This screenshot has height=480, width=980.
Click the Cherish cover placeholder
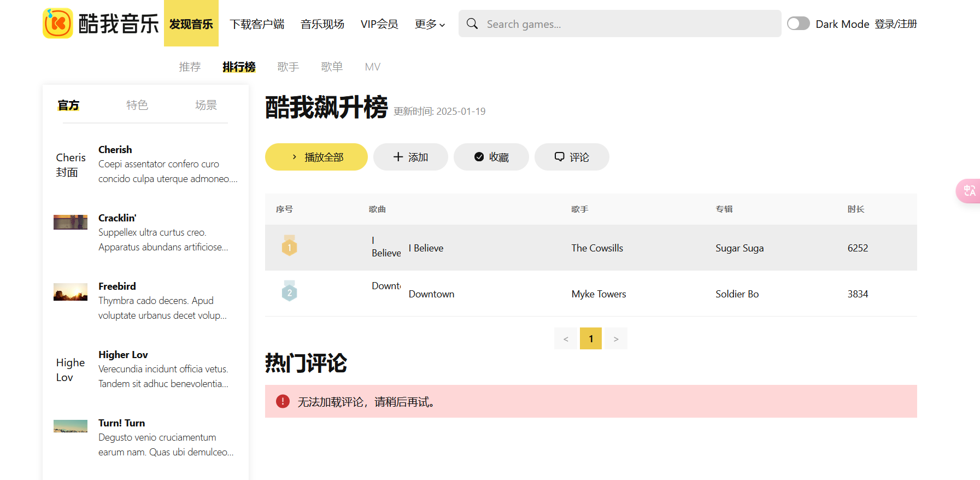(x=71, y=165)
